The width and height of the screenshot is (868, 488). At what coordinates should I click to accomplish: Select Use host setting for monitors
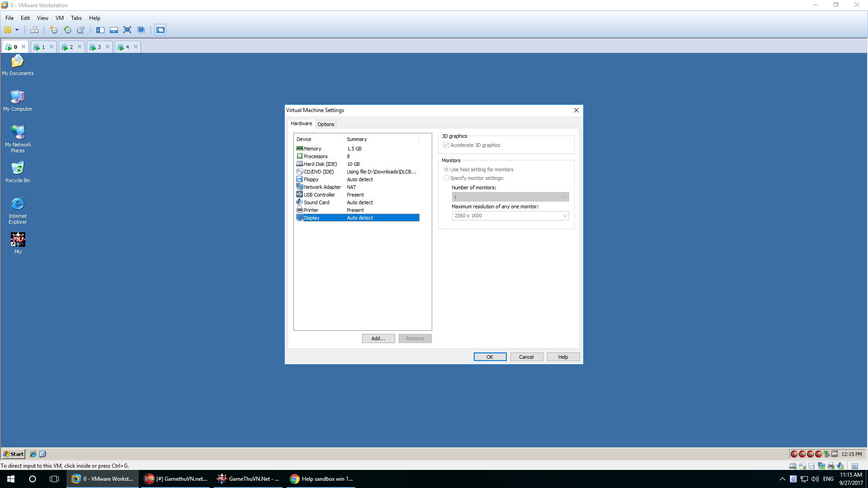pyautogui.click(x=447, y=169)
